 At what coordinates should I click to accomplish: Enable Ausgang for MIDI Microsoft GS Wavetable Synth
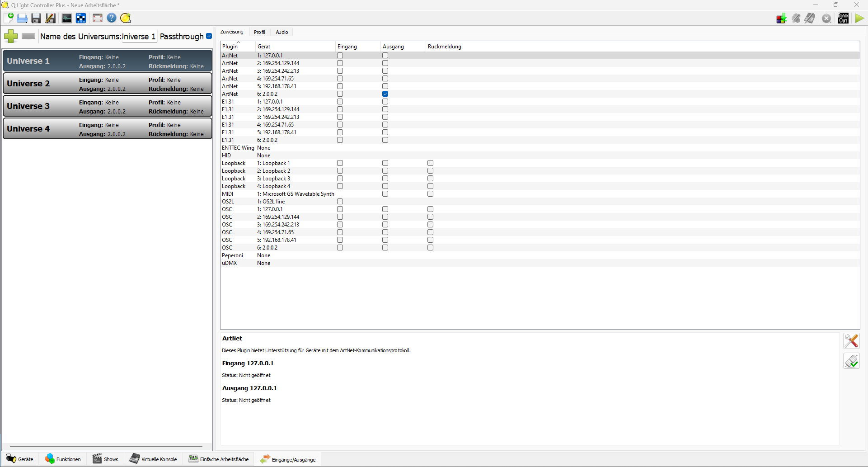pyautogui.click(x=385, y=194)
